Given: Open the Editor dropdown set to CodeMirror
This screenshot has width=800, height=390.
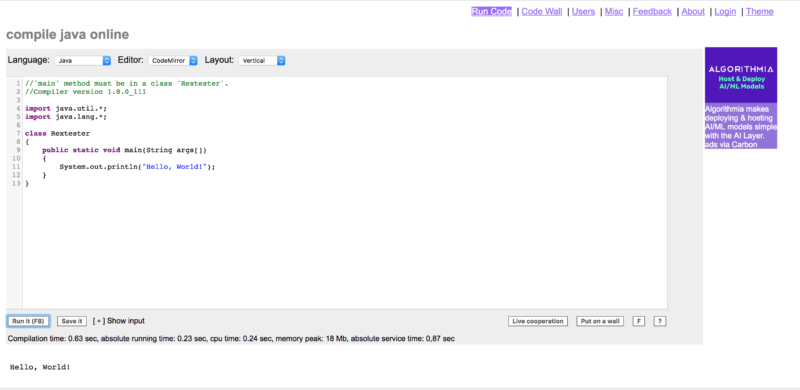Looking at the screenshot, I should point(173,60).
